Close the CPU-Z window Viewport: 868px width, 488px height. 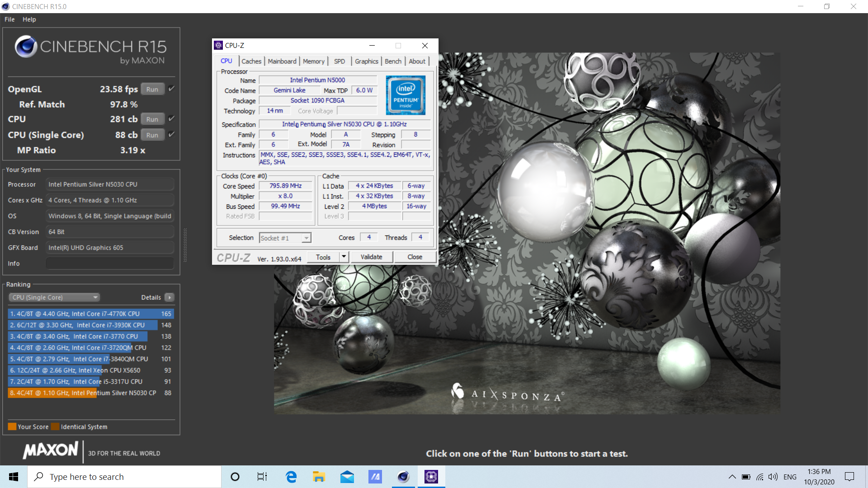(425, 45)
